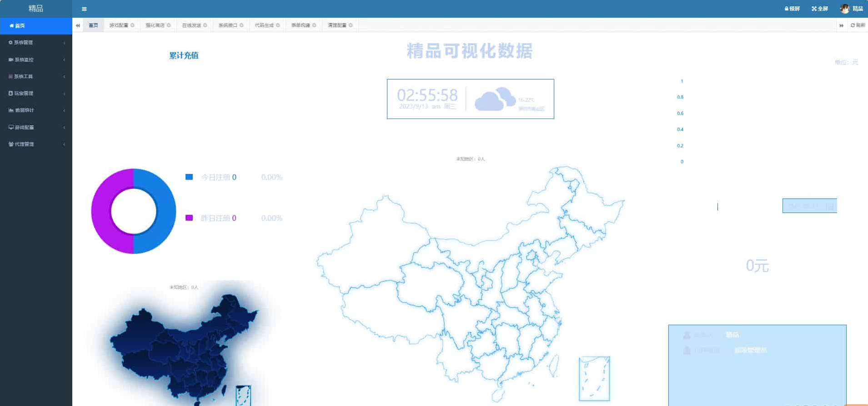Click the 刷新 refresh button
868x406 pixels.
pos(858,25)
